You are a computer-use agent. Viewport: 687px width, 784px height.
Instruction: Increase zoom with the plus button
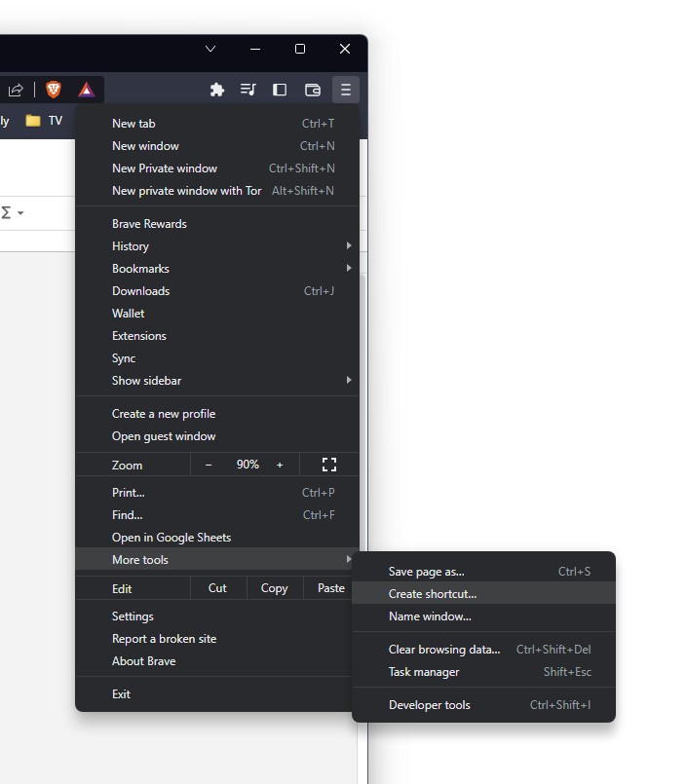click(x=280, y=465)
